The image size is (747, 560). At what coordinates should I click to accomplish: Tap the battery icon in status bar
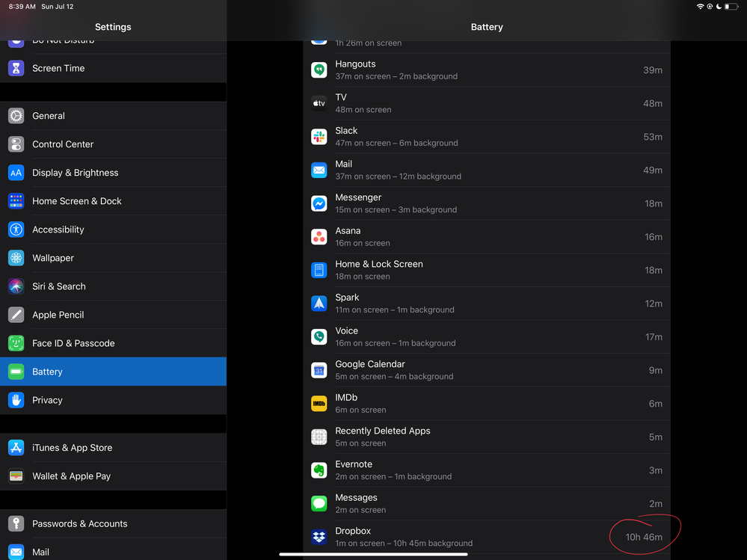(731, 6)
